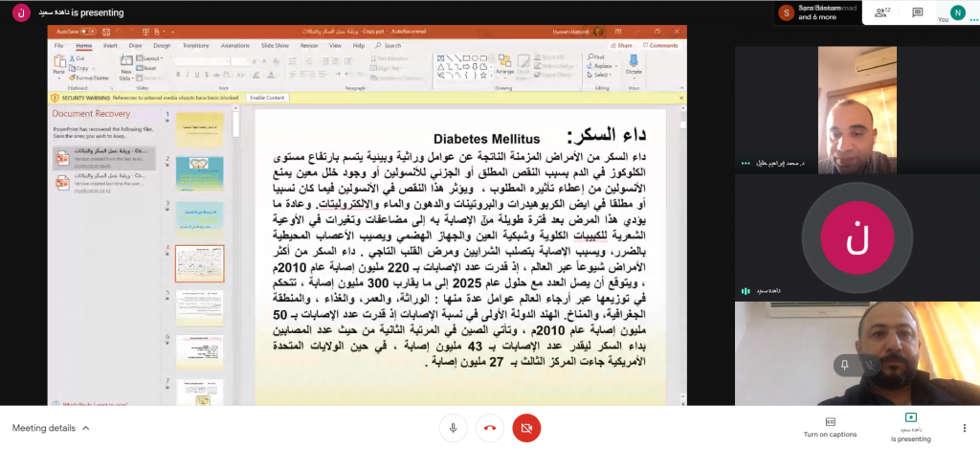Mute the microphone in meeting controls
The image size is (980, 450).
[x=453, y=428]
